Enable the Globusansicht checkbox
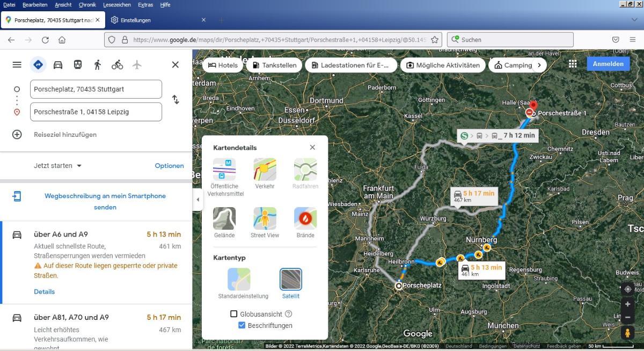The height and width of the screenshot is (351, 644). pos(233,314)
